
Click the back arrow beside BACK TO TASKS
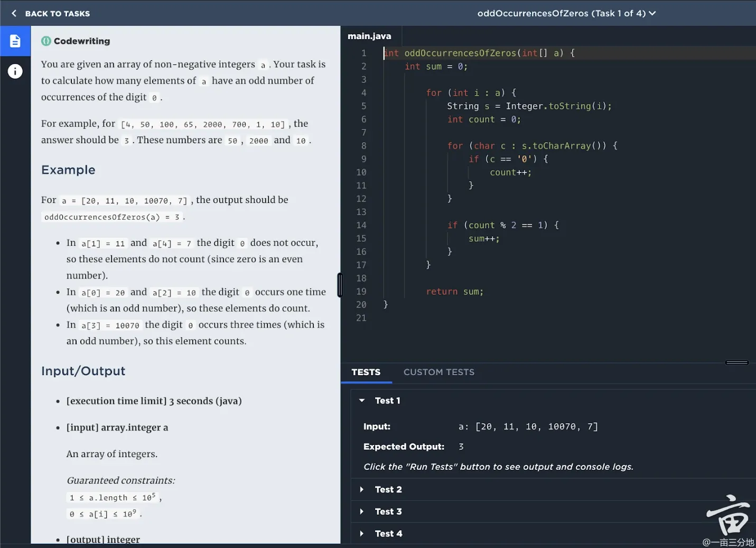[14, 13]
